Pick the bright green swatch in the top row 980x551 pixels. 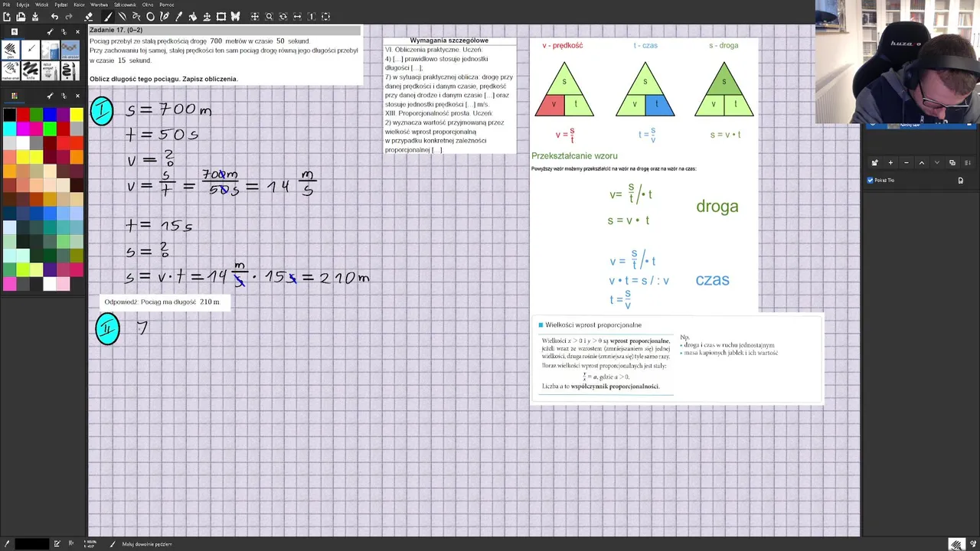pos(36,115)
